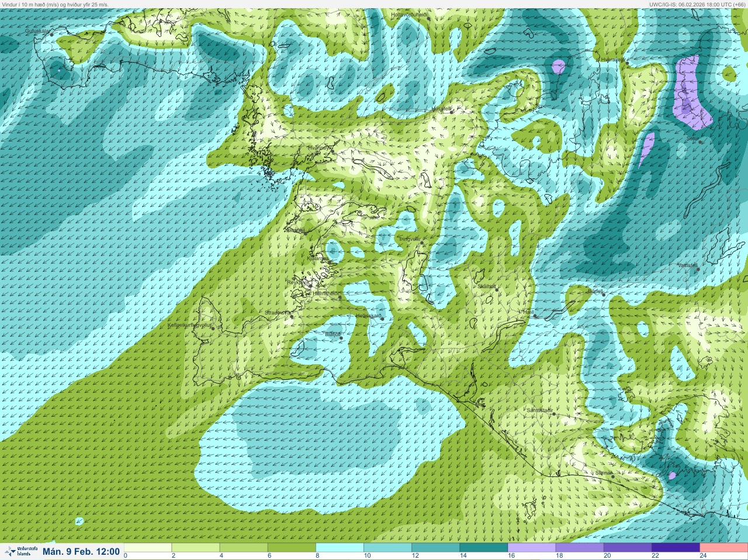Screen dimensions: 748x560
Task: Select the 14–16 m/s dark teal legend color
Action: (x=484, y=548)
